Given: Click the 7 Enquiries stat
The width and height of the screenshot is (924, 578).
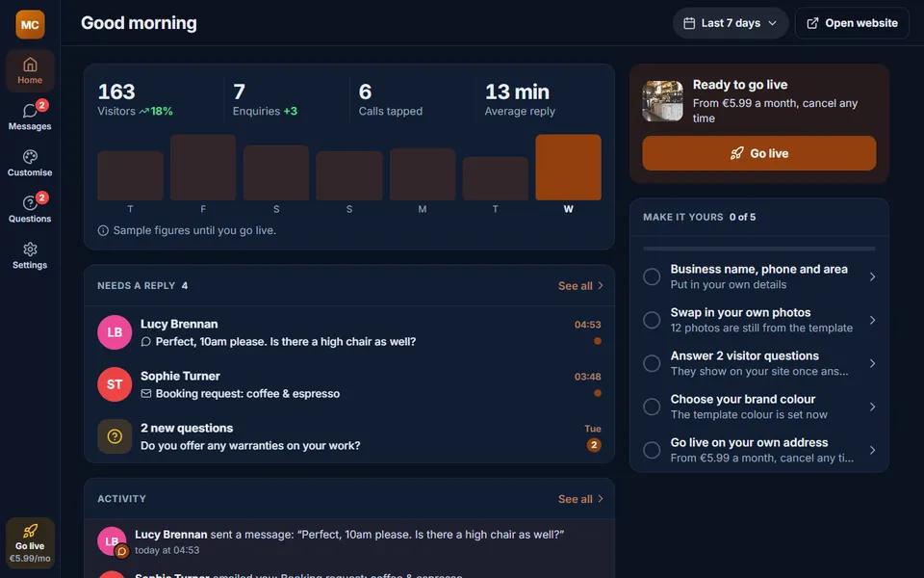Looking at the screenshot, I should tap(266, 99).
